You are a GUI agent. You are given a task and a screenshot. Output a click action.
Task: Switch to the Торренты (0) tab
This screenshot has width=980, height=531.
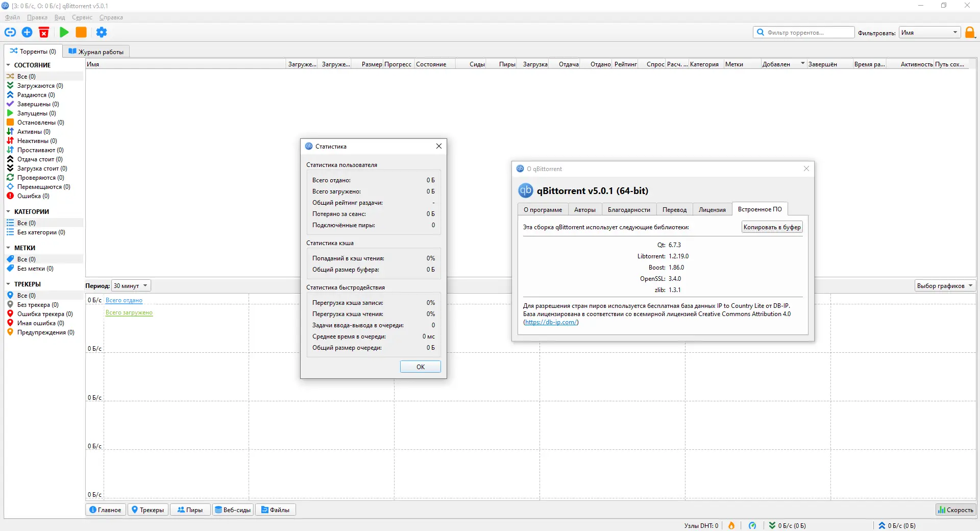33,51
